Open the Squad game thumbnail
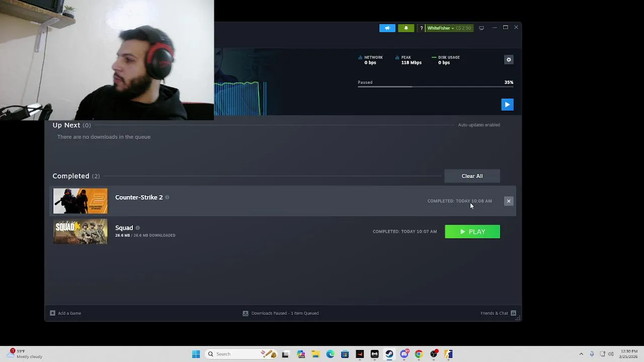This screenshot has width=644, height=362. [x=80, y=232]
